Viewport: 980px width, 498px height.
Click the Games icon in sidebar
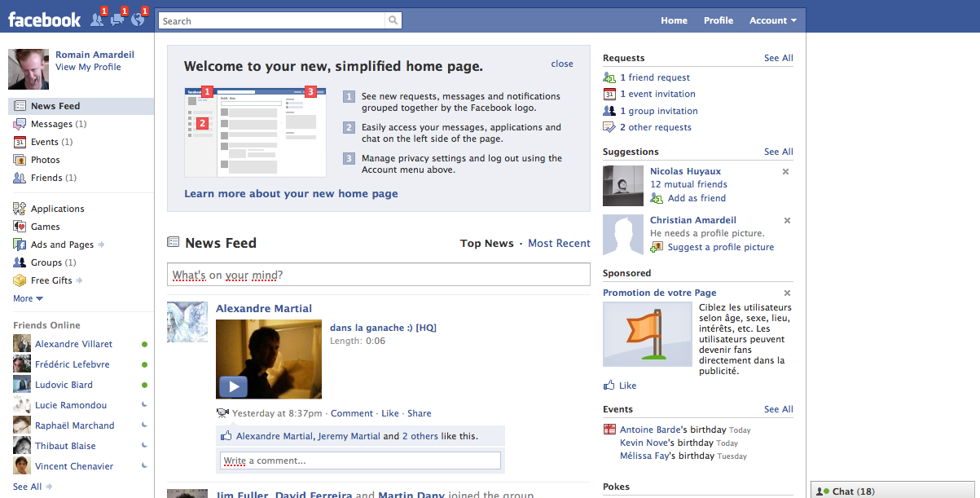pyautogui.click(x=20, y=227)
